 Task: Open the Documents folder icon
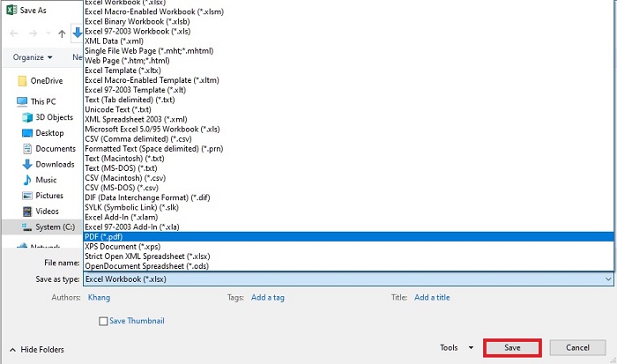pyautogui.click(x=27, y=149)
